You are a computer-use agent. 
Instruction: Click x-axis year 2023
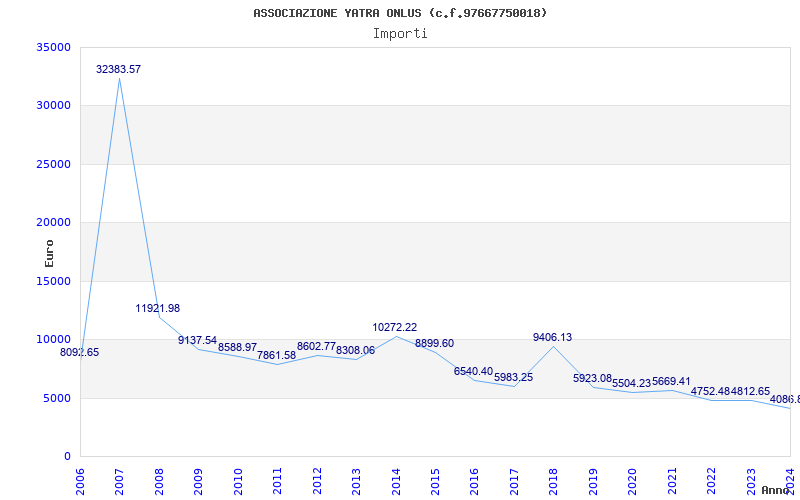(x=751, y=481)
